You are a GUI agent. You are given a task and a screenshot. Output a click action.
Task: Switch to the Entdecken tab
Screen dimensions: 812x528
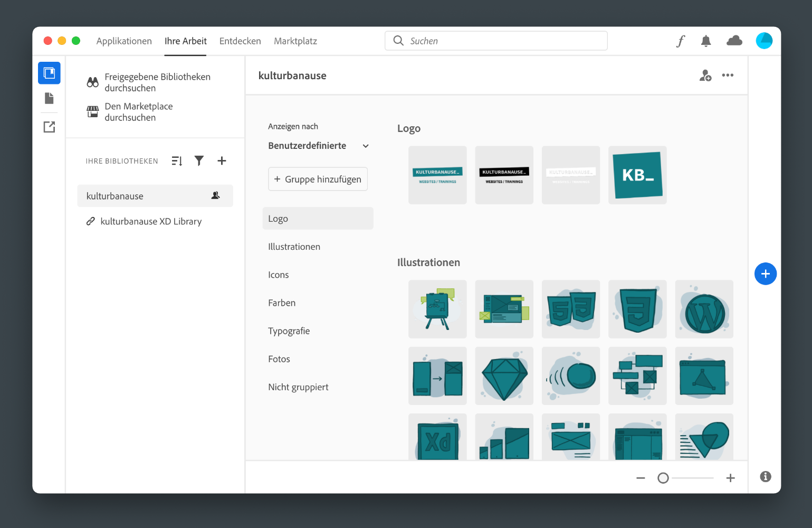pyautogui.click(x=240, y=41)
